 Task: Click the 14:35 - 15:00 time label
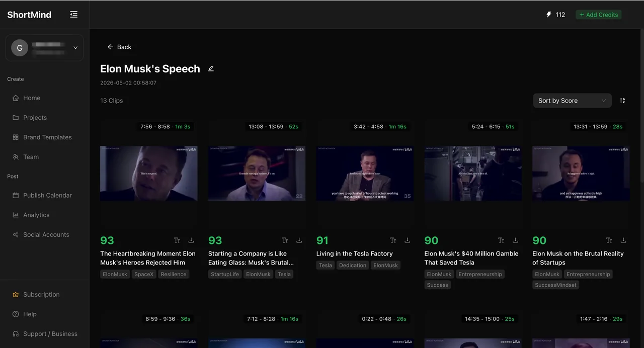tap(490, 319)
